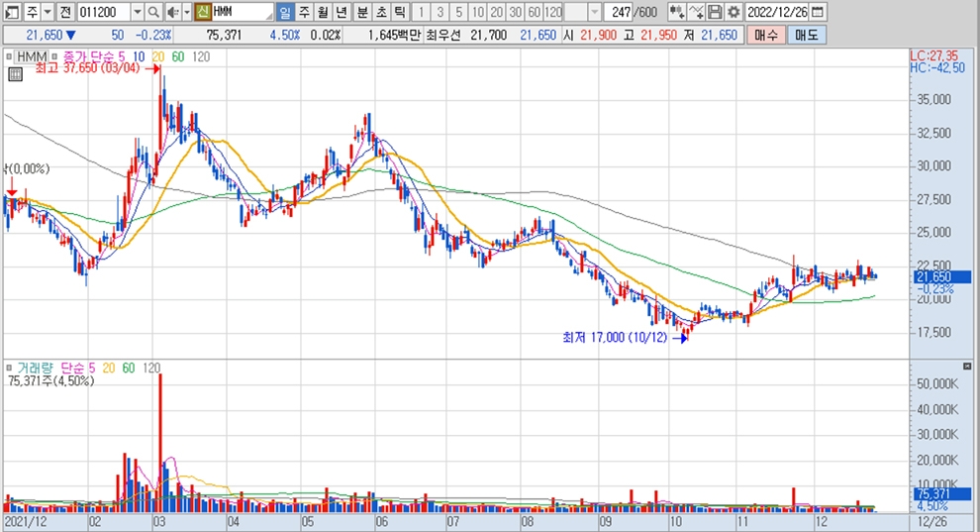Select the 년 yearly period toggle
This screenshot has width=980, height=532.
(x=342, y=11)
